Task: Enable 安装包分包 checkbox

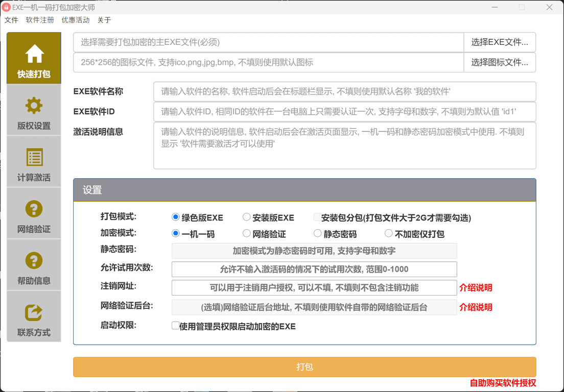Action: click(x=317, y=217)
